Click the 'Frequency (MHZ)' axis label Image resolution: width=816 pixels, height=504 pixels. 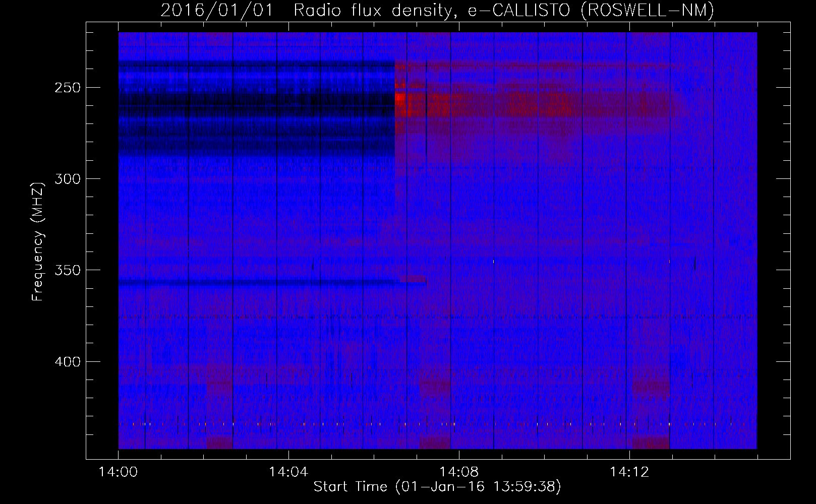pos(38,241)
